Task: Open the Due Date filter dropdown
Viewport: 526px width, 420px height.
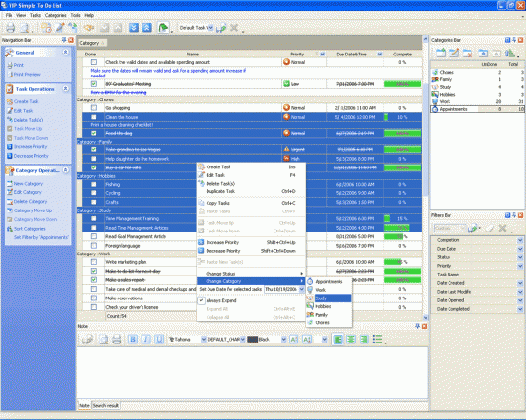Action: point(520,249)
